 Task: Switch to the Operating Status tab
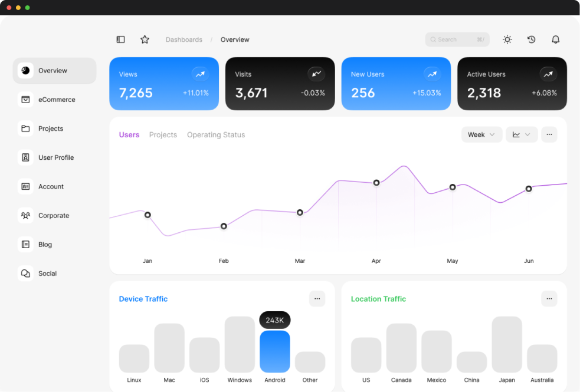click(216, 135)
